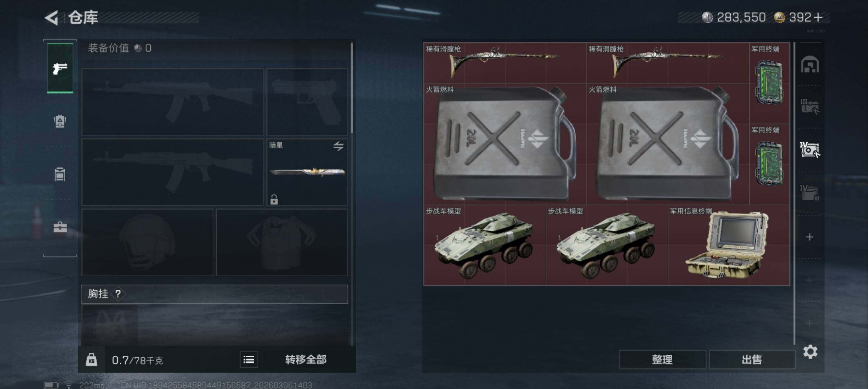This screenshot has width=868, height=389.
Task: Open the backpack category in left sidebar
Action: [x=60, y=121]
